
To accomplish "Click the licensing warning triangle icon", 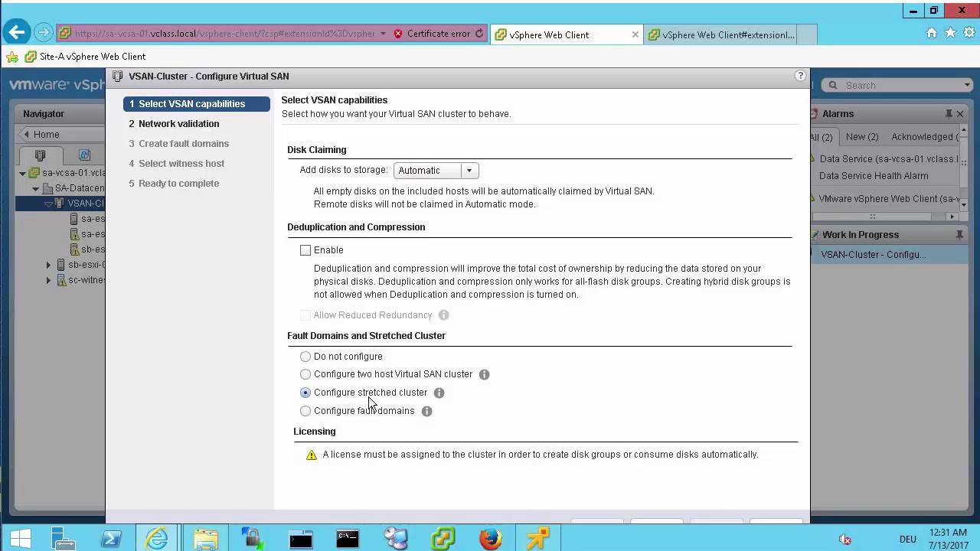I will point(311,455).
